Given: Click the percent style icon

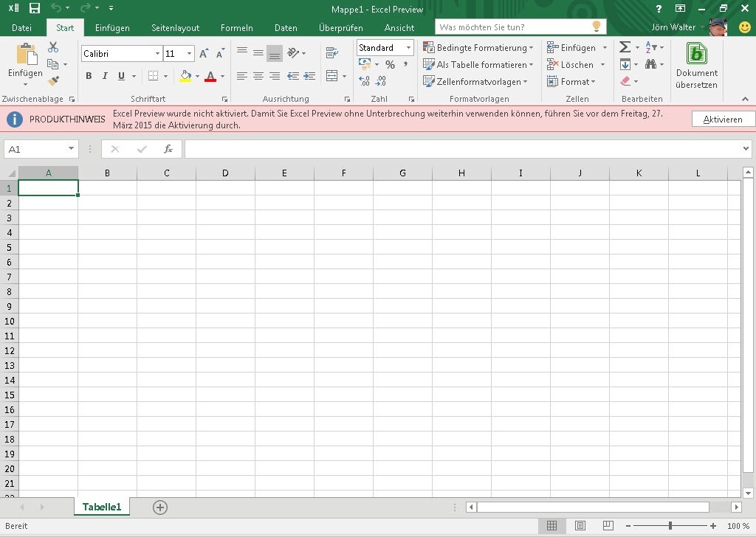Looking at the screenshot, I should [390, 65].
